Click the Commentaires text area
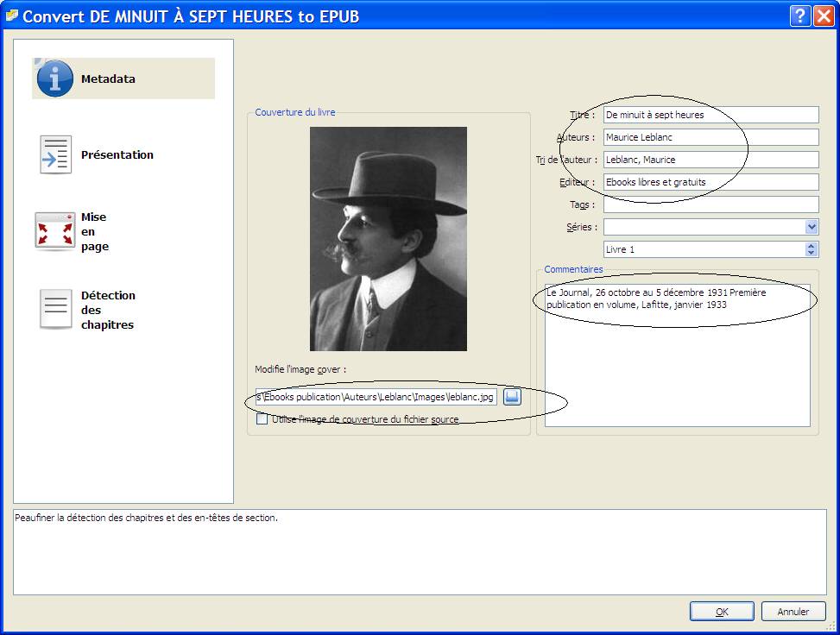The height and width of the screenshot is (635, 840). tap(677, 371)
